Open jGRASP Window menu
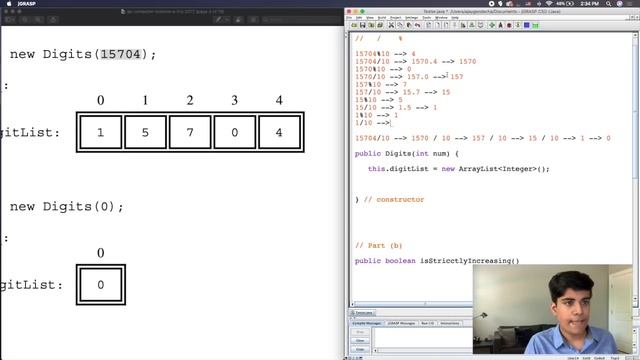640x360 pixels. (441, 18)
